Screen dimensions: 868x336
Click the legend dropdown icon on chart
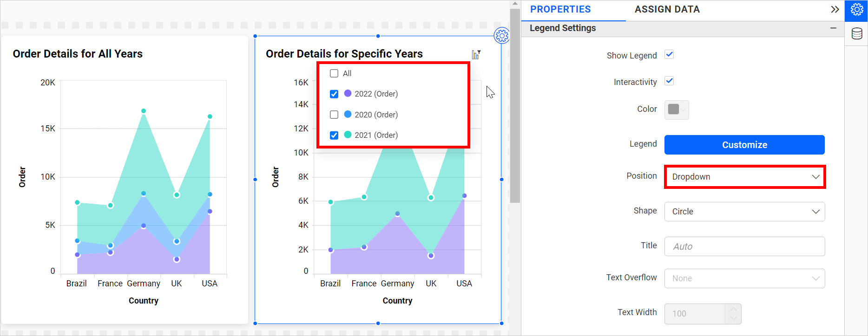point(476,55)
